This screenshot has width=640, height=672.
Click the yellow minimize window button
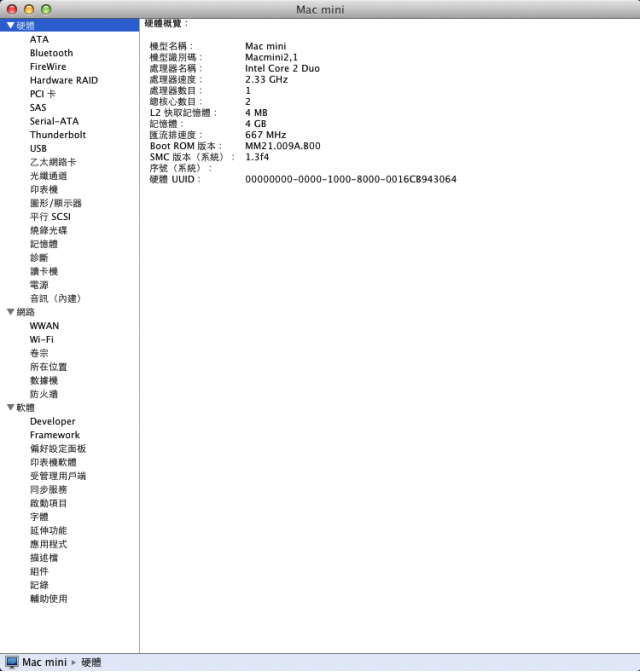29,9
